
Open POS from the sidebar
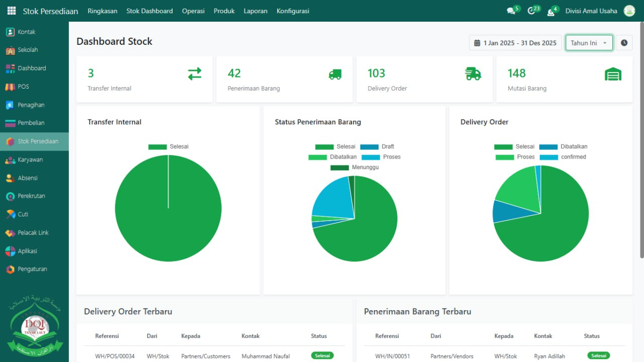click(x=23, y=87)
